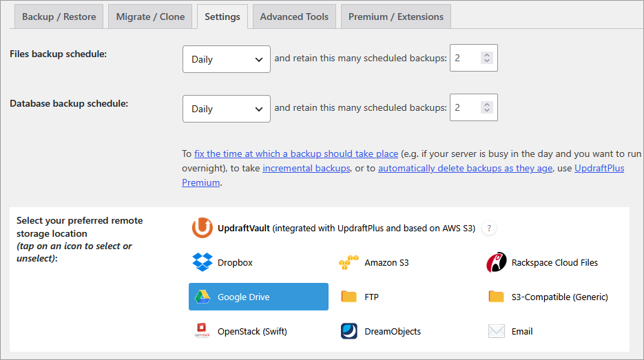Follow the fix backup time link

point(296,153)
